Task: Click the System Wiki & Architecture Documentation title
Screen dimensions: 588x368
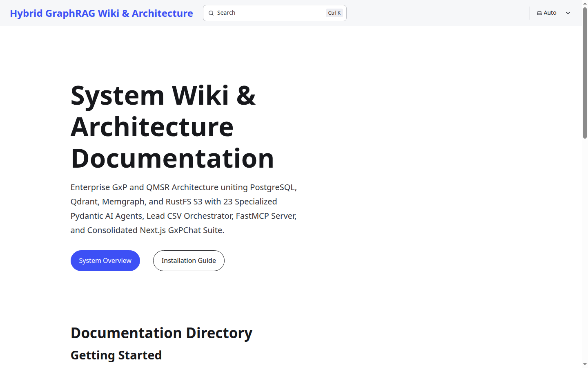Action: click(x=172, y=126)
